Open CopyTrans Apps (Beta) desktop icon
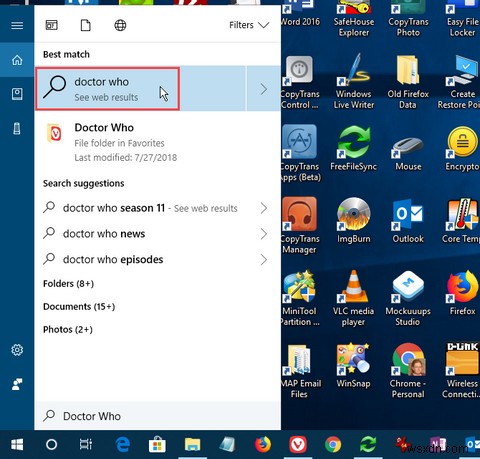 coord(300,153)
